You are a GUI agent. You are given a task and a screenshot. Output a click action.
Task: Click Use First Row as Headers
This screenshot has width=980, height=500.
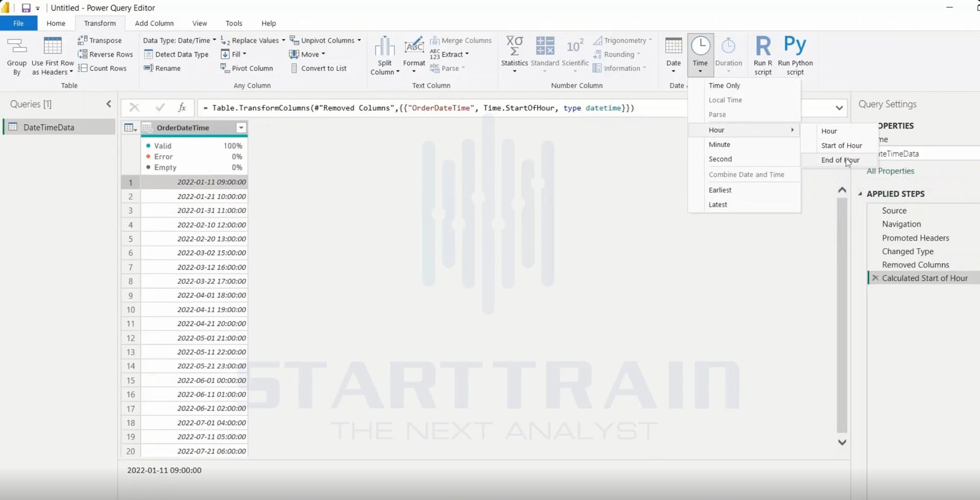(x=53, y=56)
